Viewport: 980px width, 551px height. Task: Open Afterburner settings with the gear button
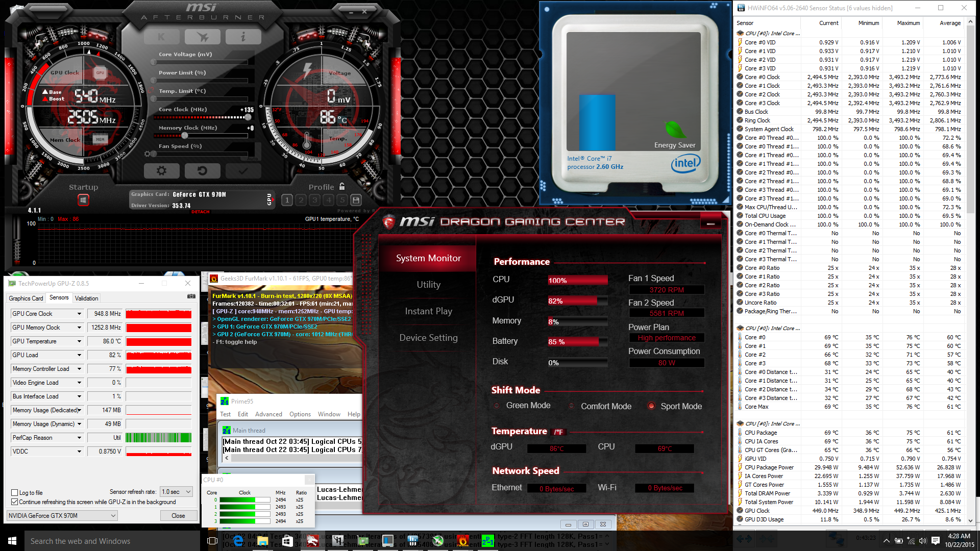pos(161,171)
